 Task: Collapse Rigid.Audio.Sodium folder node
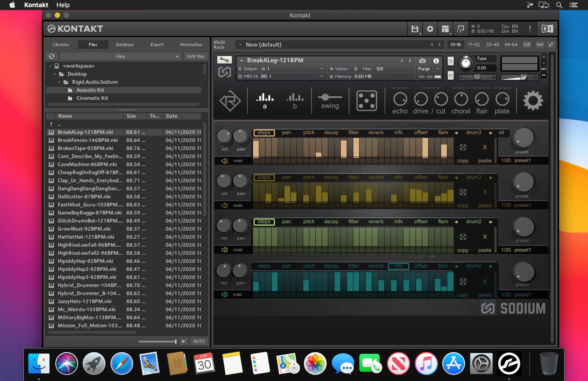(x=59, y=82)
